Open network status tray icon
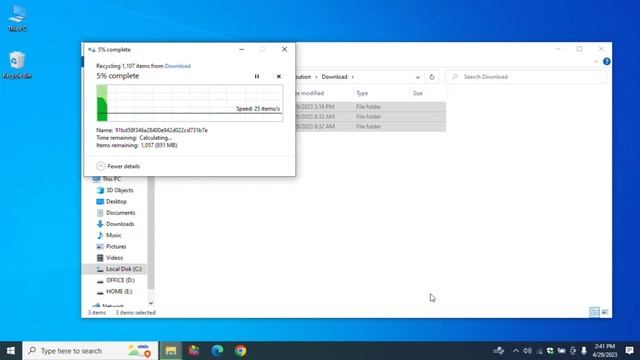Viewport: 640px width, 360px height. point(539,351)
